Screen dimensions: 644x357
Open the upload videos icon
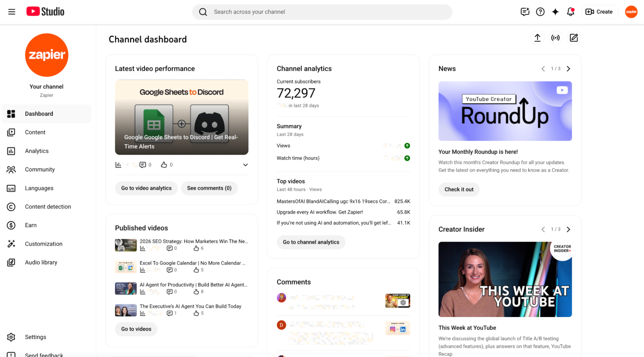[x=537, y=38]
